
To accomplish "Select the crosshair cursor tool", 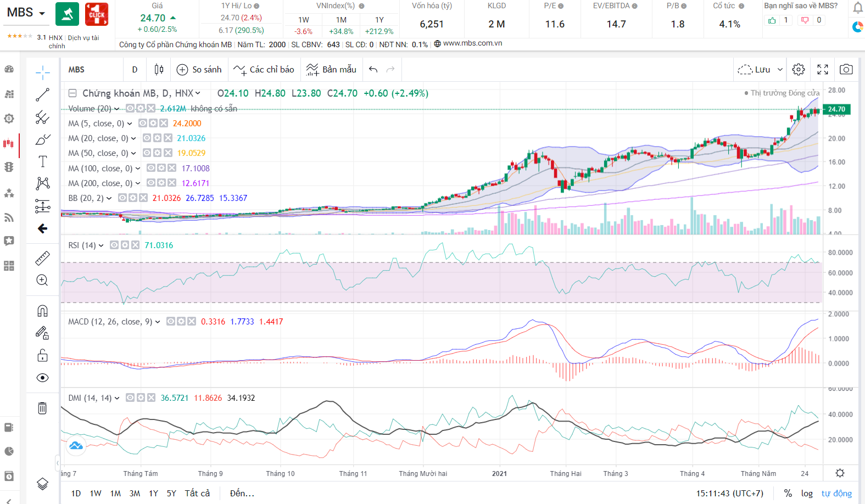I will [x=42, y=72].
